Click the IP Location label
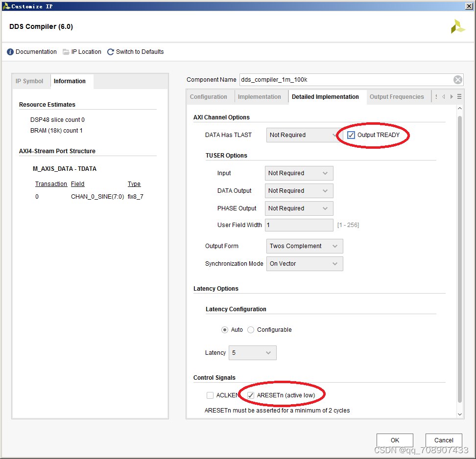Viewport: 476px width, 459px height. [86, 52]
